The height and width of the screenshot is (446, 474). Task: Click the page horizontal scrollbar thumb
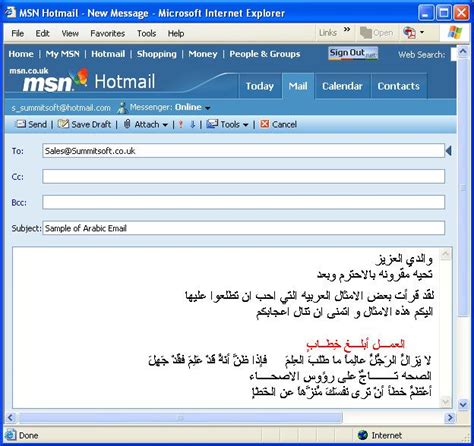pyautogui.click(x=180, y=417)
